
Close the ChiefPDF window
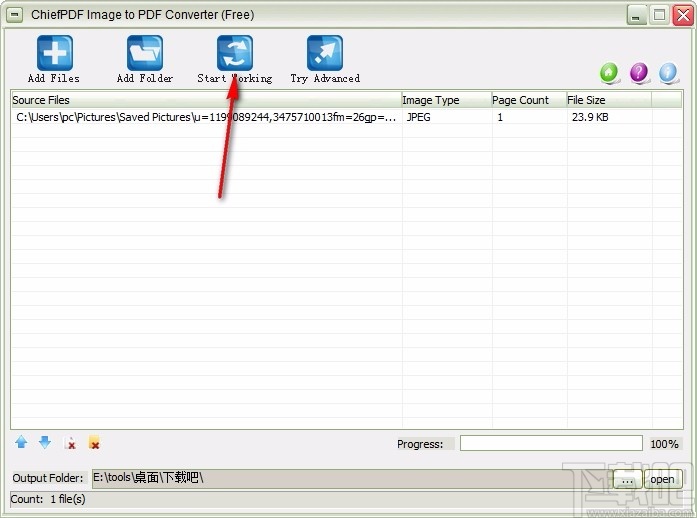[x=683, y=16]
